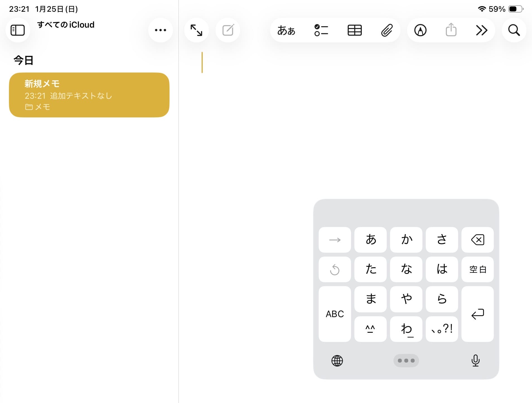Viewport: 532px width, 403px height.
Task: Switch keyboard to ABC mode
Action: [335, 314]
